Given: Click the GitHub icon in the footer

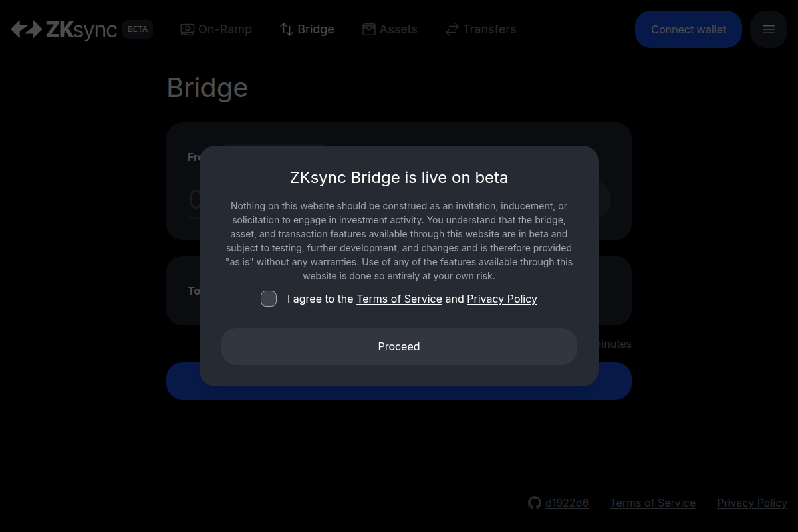Looking at the screenshot, I should click(x=535, y=503).
